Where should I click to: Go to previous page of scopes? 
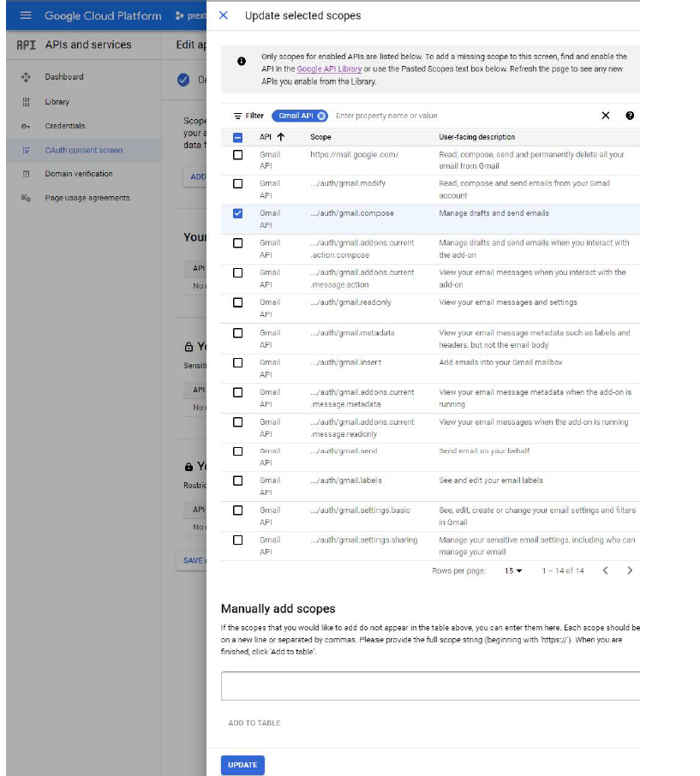(x=605, y=570)
